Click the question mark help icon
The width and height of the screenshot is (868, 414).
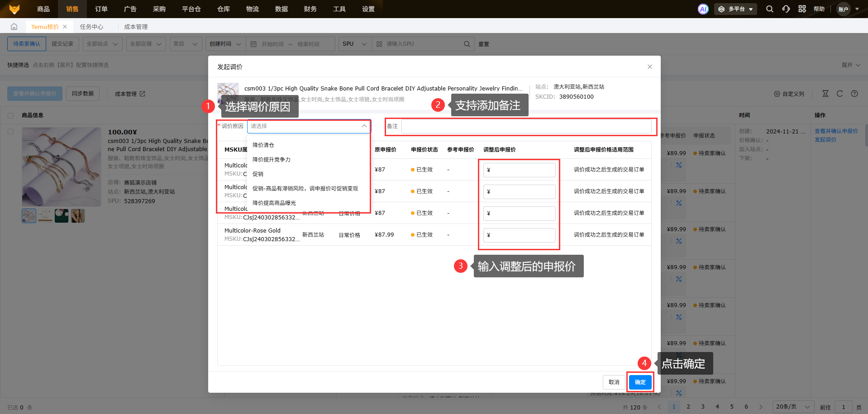(854, 94)
